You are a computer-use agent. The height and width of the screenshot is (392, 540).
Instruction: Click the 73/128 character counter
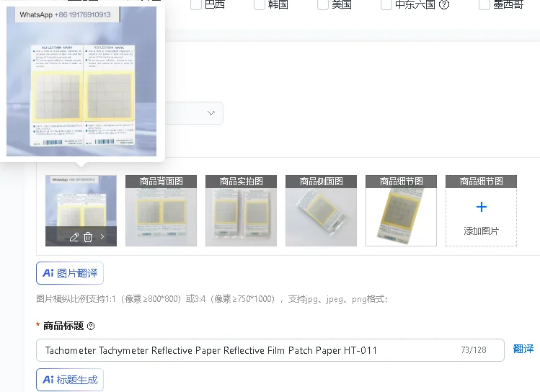click(x=474, y=350)
